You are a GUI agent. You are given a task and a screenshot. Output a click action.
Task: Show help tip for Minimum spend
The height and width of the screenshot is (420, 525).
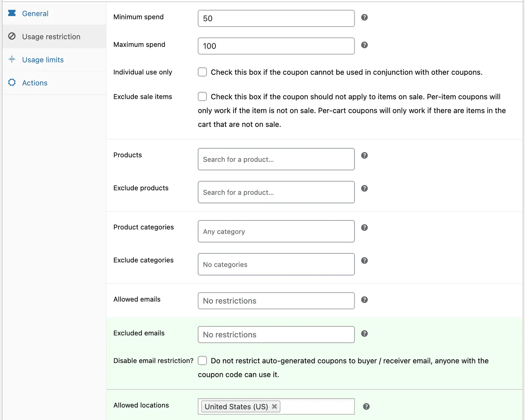pos(364,17)
